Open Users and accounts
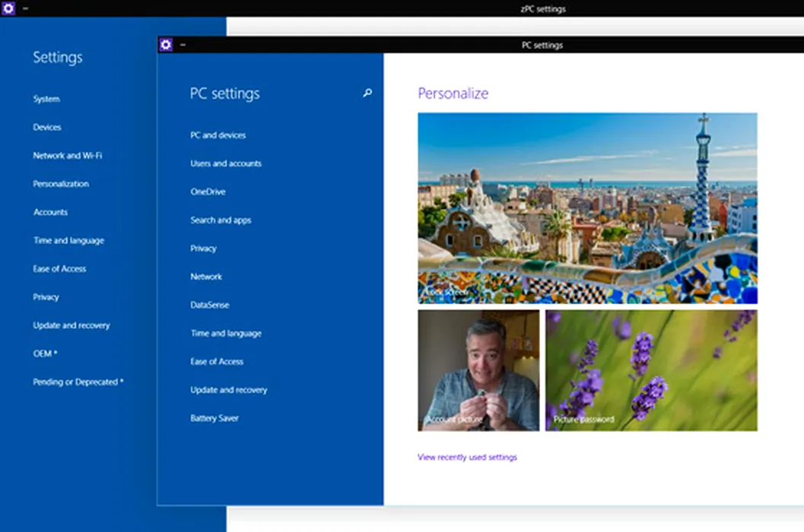 point(226,163)
